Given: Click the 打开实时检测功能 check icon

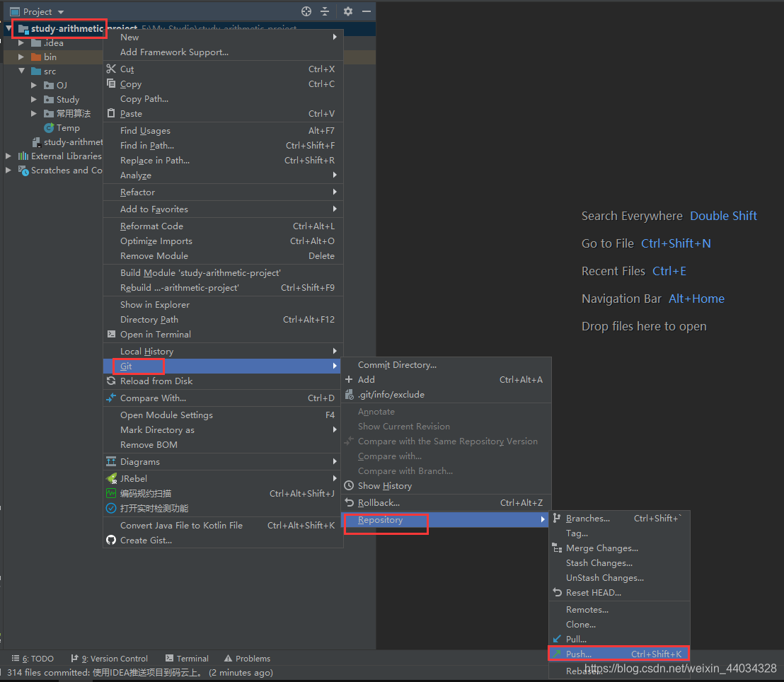Looking at the screenshot, I should [x=111, y=508].
